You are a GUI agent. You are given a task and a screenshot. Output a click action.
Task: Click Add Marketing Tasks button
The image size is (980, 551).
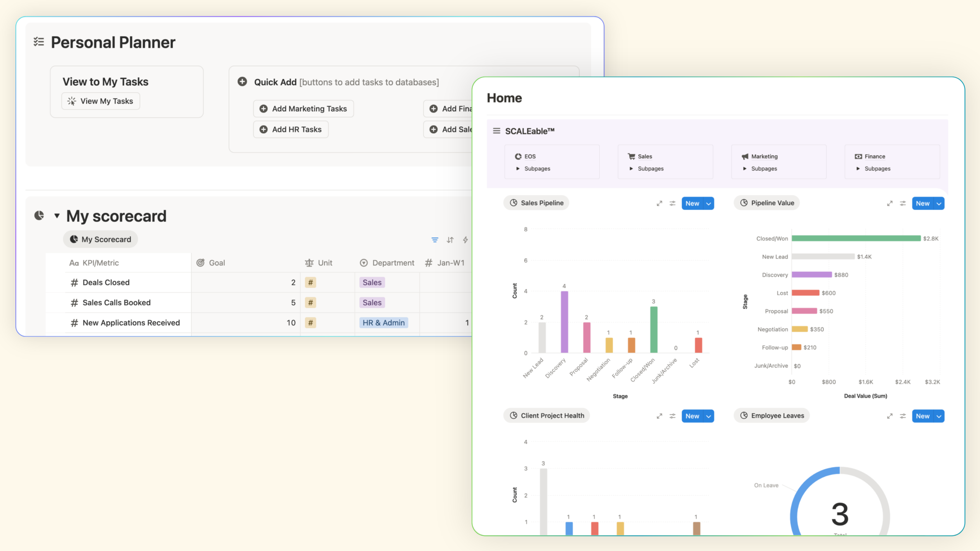click(x=303, y=109)
